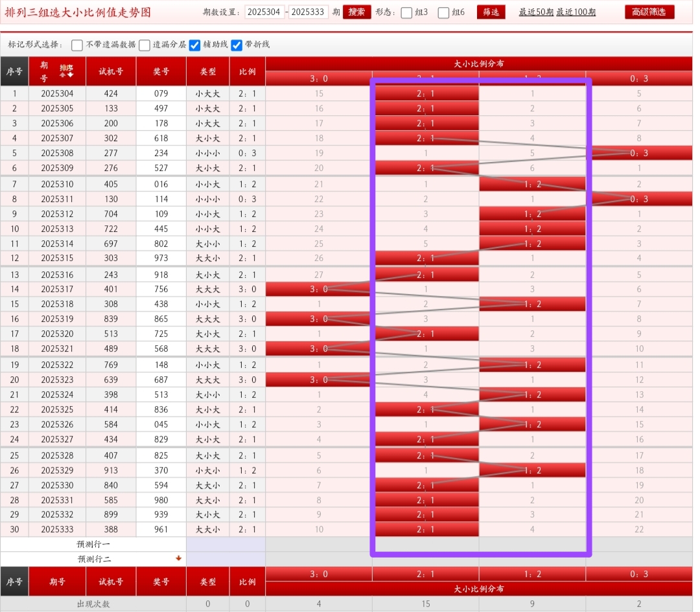Click the 1:2 highlighted cell in row 2025310

click(532, 184)
